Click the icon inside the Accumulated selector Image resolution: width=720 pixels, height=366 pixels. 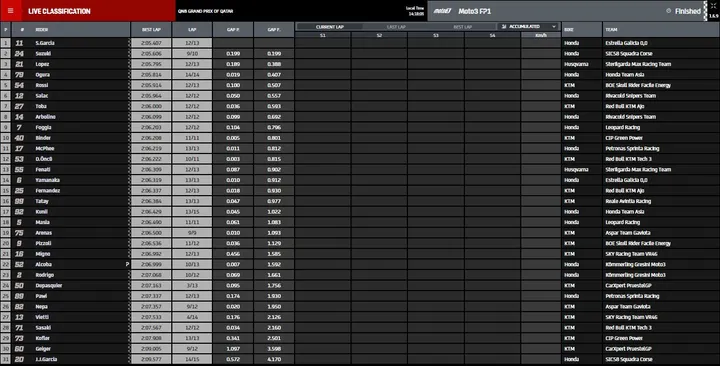click(504, 27)
